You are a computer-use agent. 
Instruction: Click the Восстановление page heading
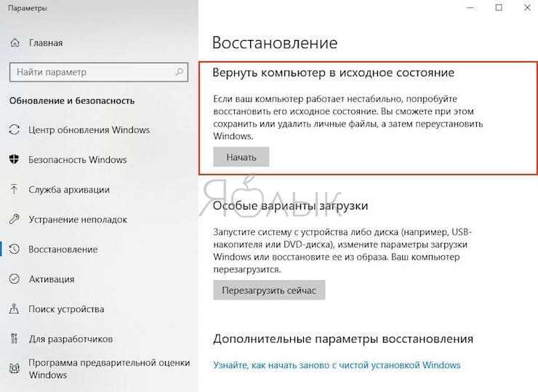[275, 43]
